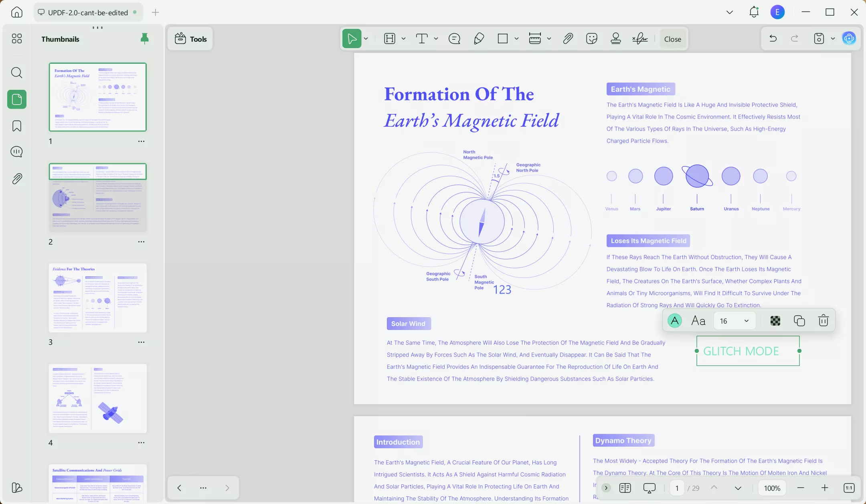
Task: Toggle the thumbnails sidebar panel button
Action: 17,99
